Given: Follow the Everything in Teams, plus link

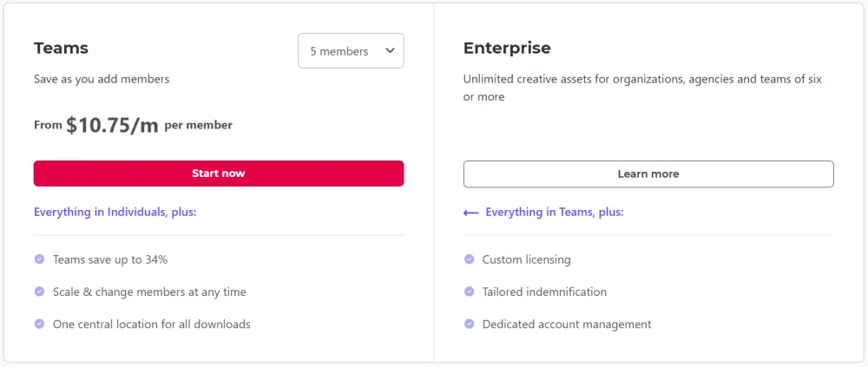Looking at the screenshot, I should (554, 212).
